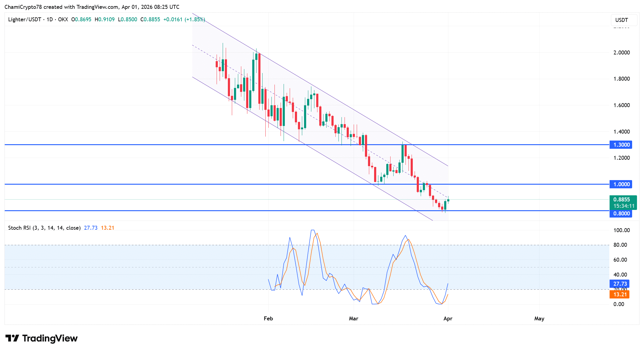
Task: Click the TradingView logo icon
Action: 12,338
